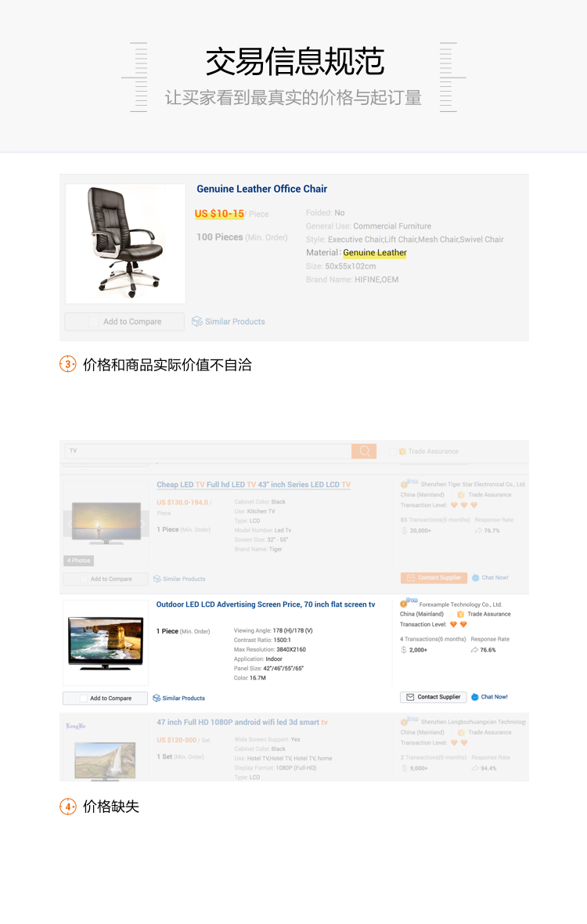Click the office chair product thumbnail

(x=125, y=244)
